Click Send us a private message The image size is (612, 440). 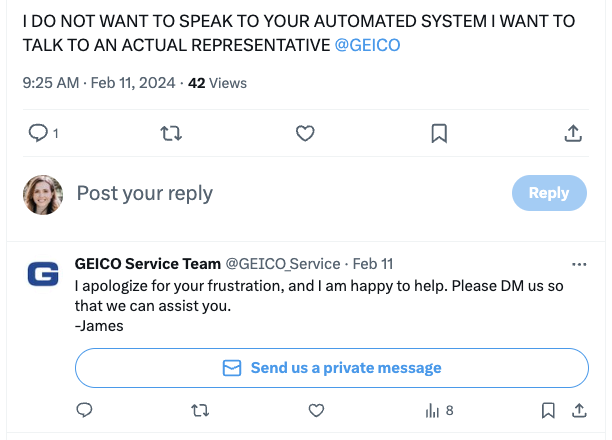(332, 368)
